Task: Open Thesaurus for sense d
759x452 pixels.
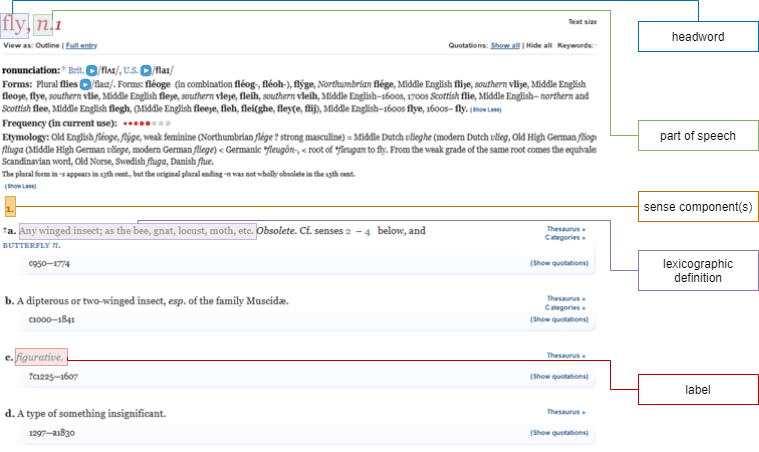Action: tap(565, 411)
